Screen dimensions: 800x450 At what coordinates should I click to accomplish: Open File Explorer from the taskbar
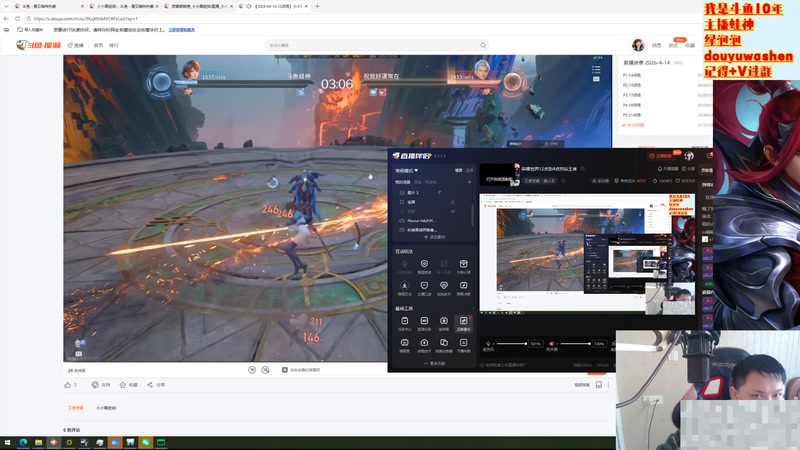pyautogui.click(x=38, y=442)
